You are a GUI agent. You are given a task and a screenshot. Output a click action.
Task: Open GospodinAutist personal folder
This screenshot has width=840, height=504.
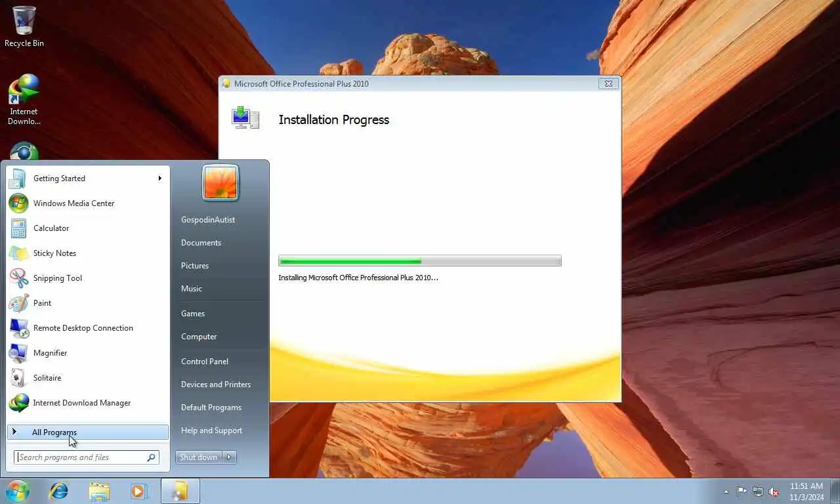(208, 220)
